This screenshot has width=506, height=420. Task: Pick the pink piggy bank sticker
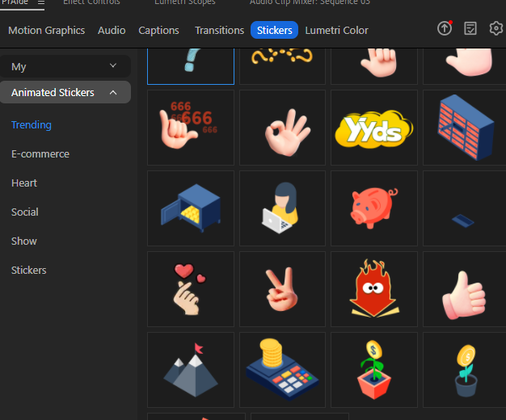374,208
